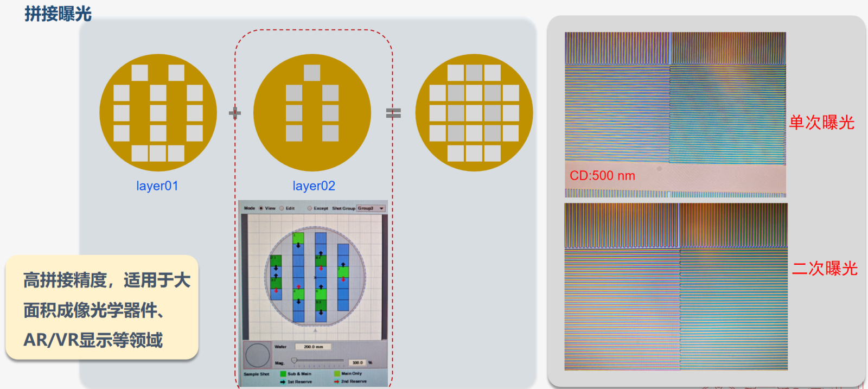868x389 pixels.
Task: Click the Main Only light green swatch
Action: click(337, 374)
